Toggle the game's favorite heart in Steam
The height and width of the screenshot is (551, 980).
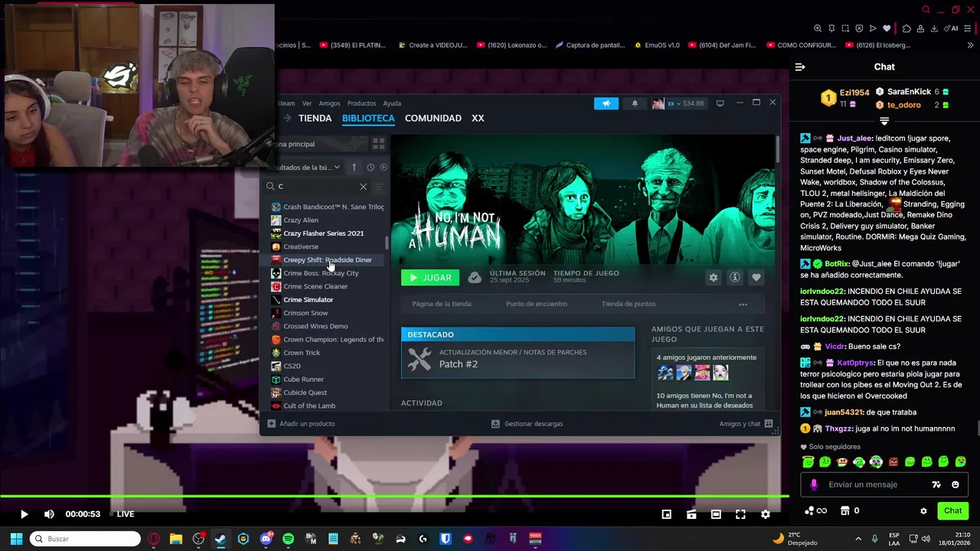(756, 278)
